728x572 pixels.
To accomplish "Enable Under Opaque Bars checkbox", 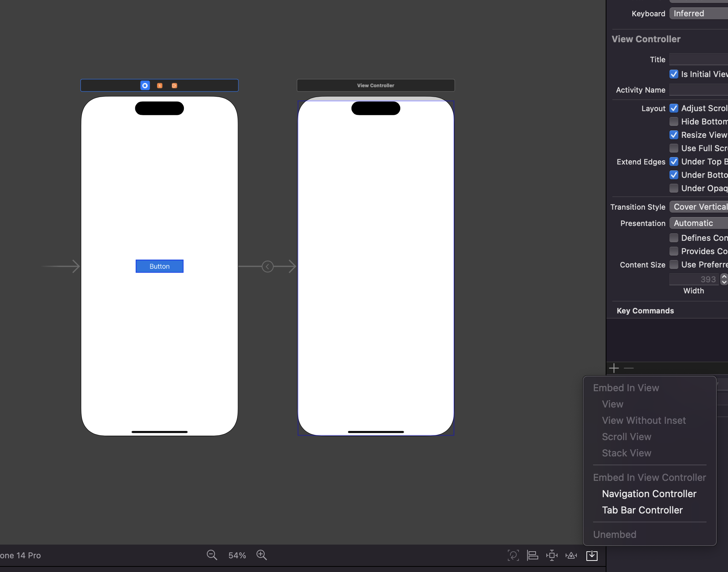I will [674, 188].
